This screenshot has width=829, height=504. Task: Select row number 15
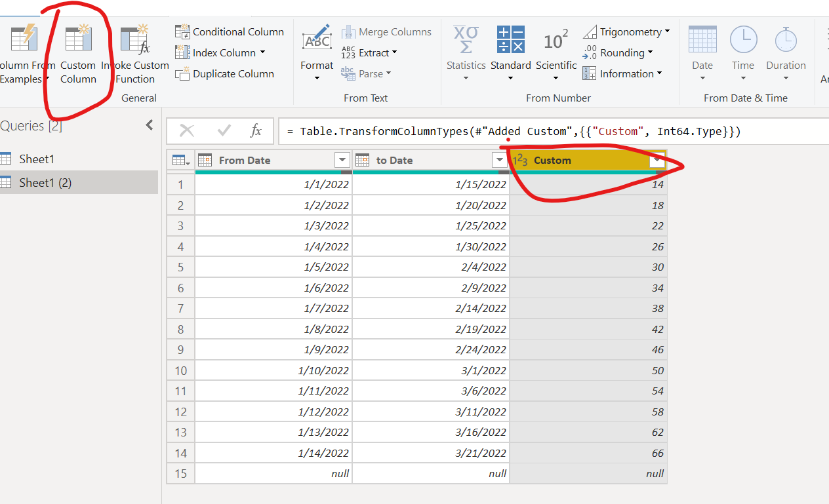181,473
